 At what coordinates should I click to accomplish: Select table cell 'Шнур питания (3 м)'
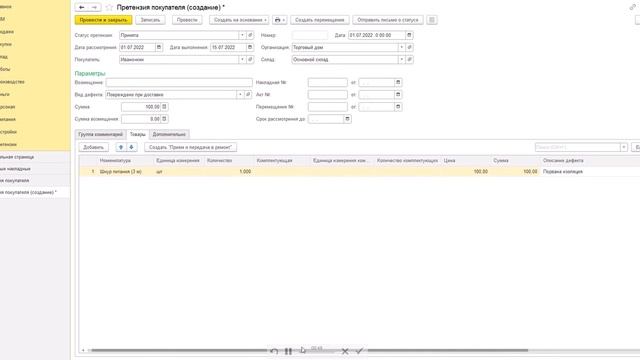click(126, 172)
